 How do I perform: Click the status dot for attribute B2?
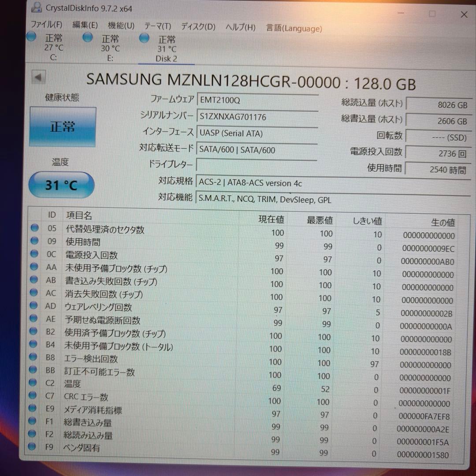tap(33, 331)
